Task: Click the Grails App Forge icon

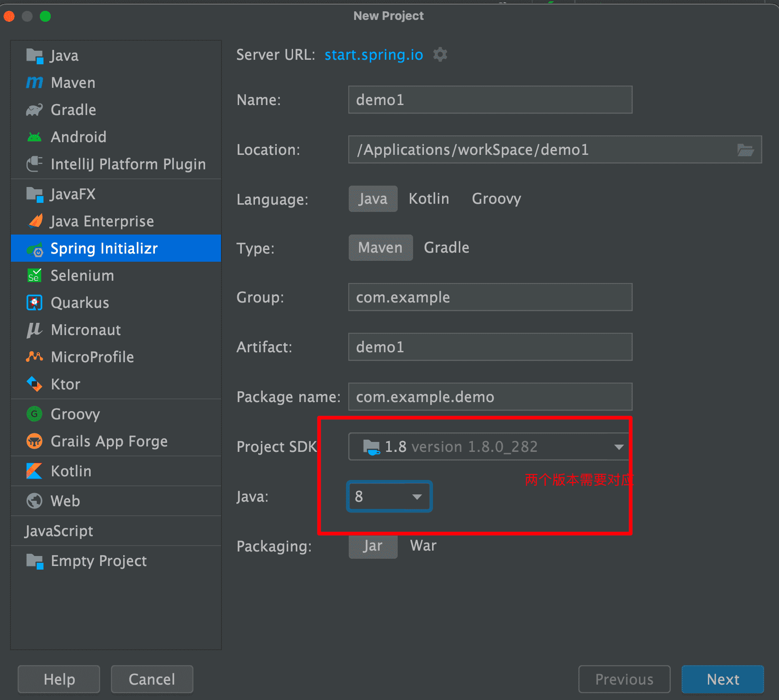Action: [x=34, y=441]
